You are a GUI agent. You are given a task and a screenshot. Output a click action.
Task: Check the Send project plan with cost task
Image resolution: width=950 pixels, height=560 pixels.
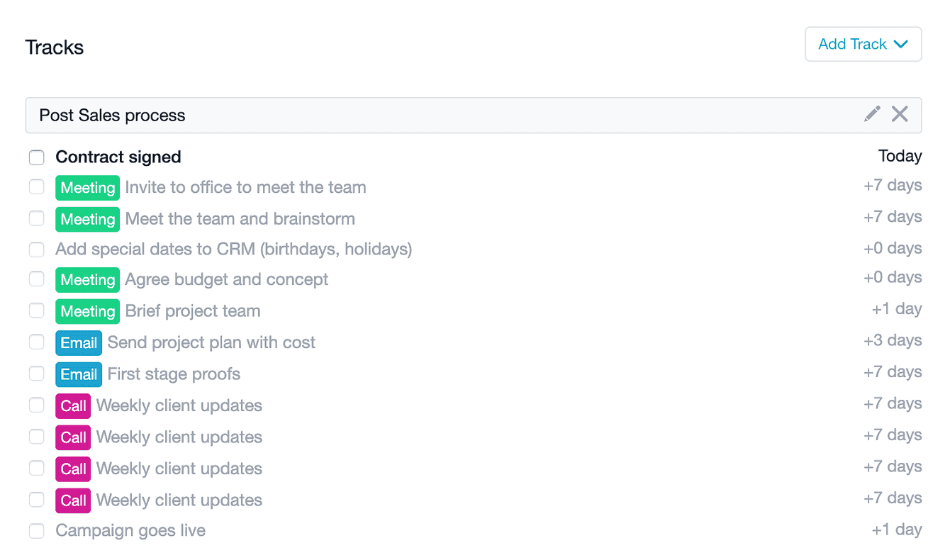click(x=36, y=342)
